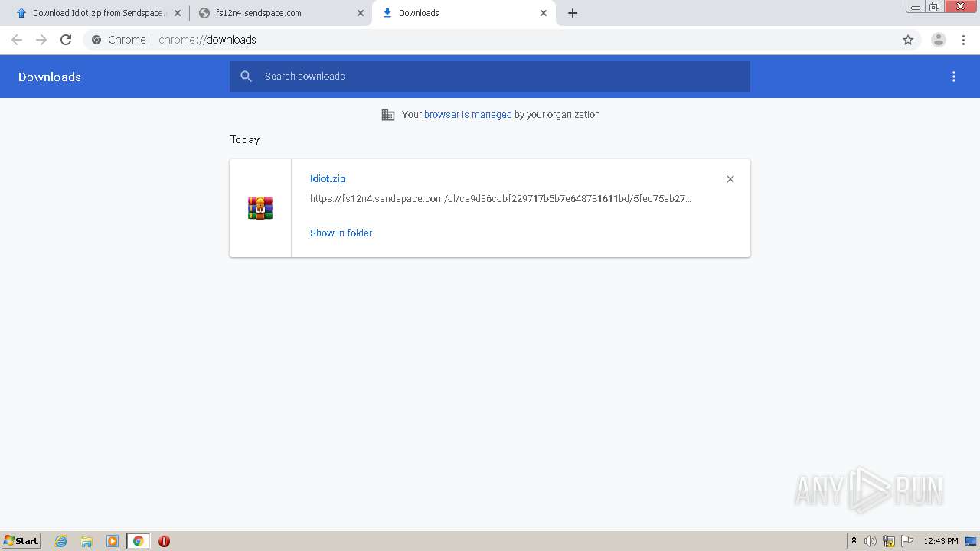Open the Idiot.zip file name link
The width and height of the screenshot is (980, 551).
coord(328,178)
